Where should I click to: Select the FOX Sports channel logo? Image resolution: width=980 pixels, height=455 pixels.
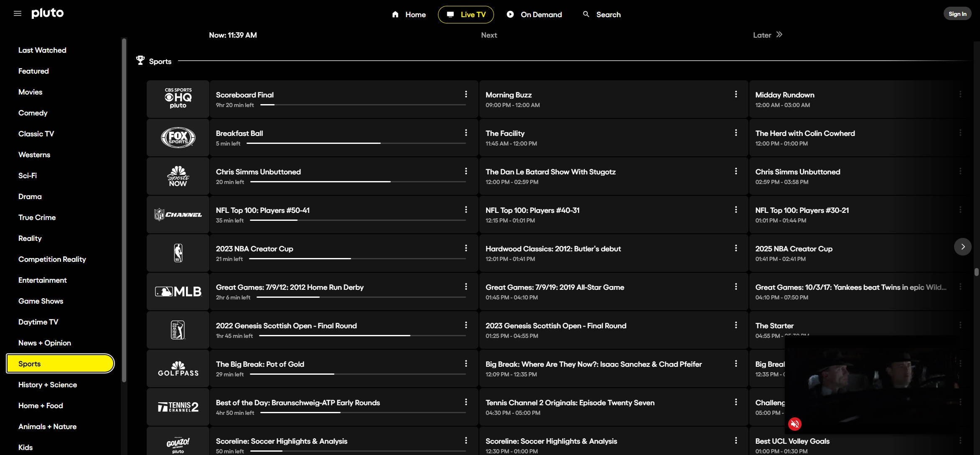tap(178, 137)
